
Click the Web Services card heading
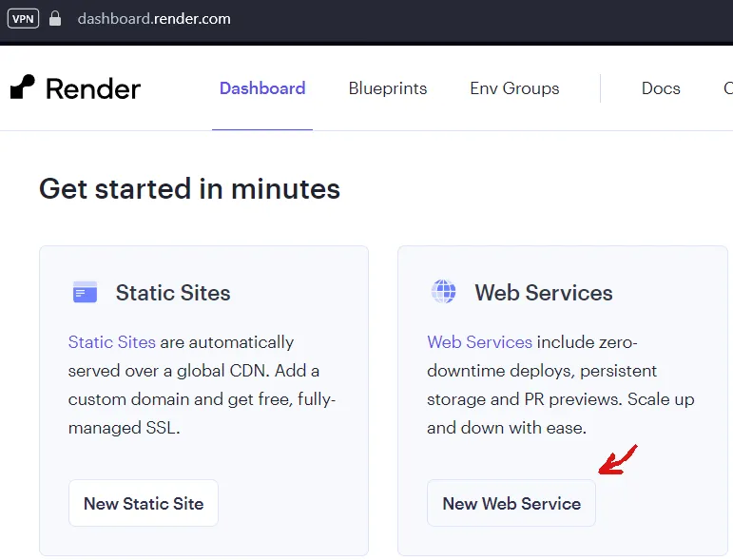click(544, 292)
